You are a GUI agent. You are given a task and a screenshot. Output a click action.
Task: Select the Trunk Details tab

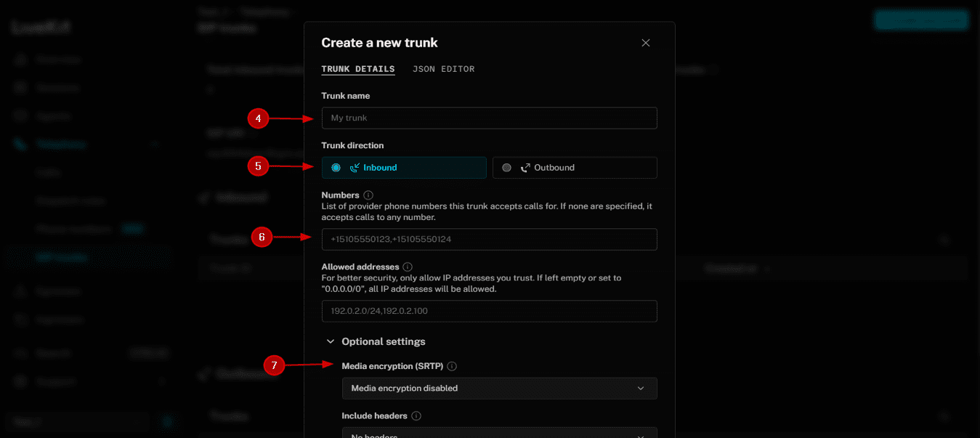(357, 69)
